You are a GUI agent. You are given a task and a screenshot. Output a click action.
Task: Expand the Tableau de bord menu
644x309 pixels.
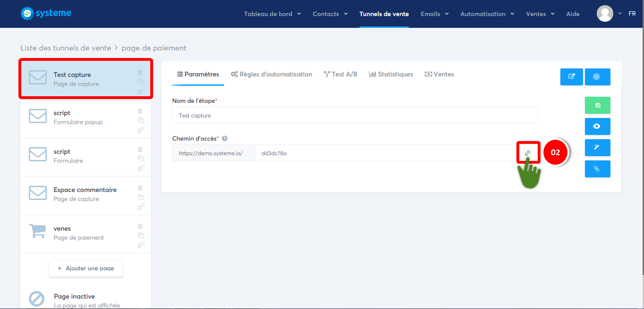273,14
